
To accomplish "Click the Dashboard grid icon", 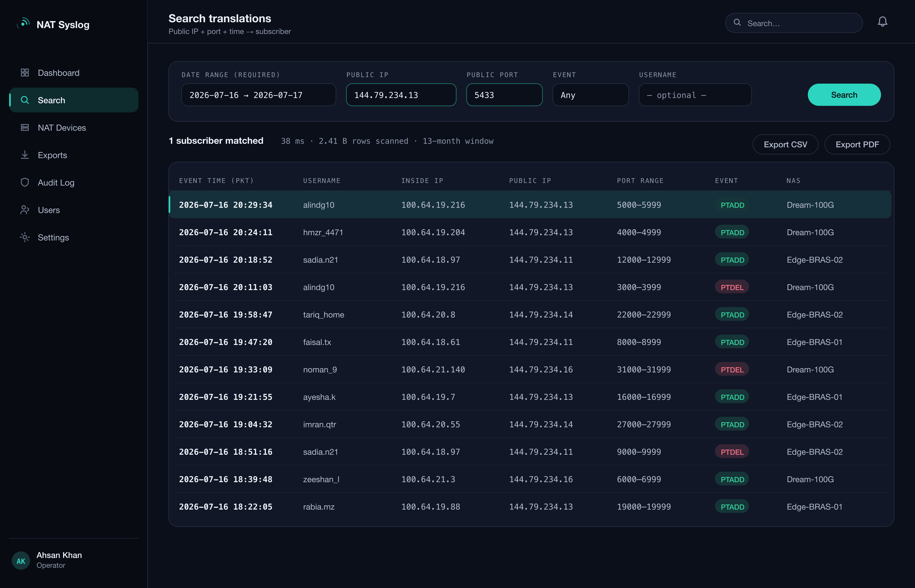I will [x=25, y=73].
